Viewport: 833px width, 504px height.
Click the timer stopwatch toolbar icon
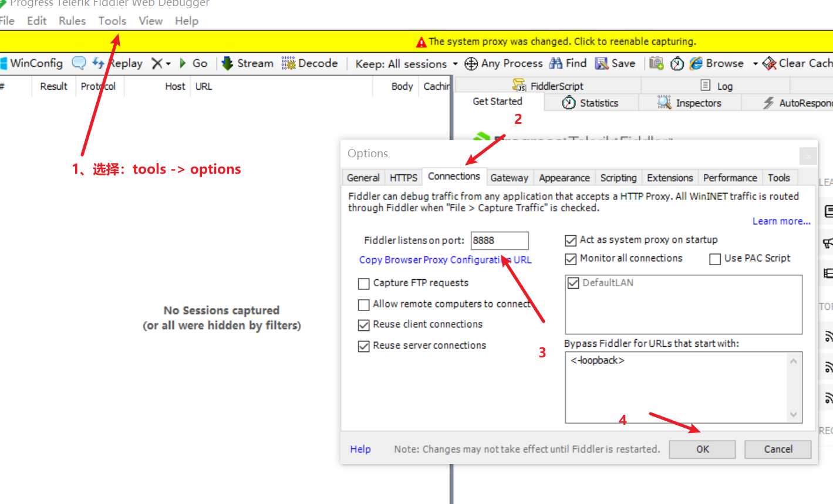[x=677, y=63]
